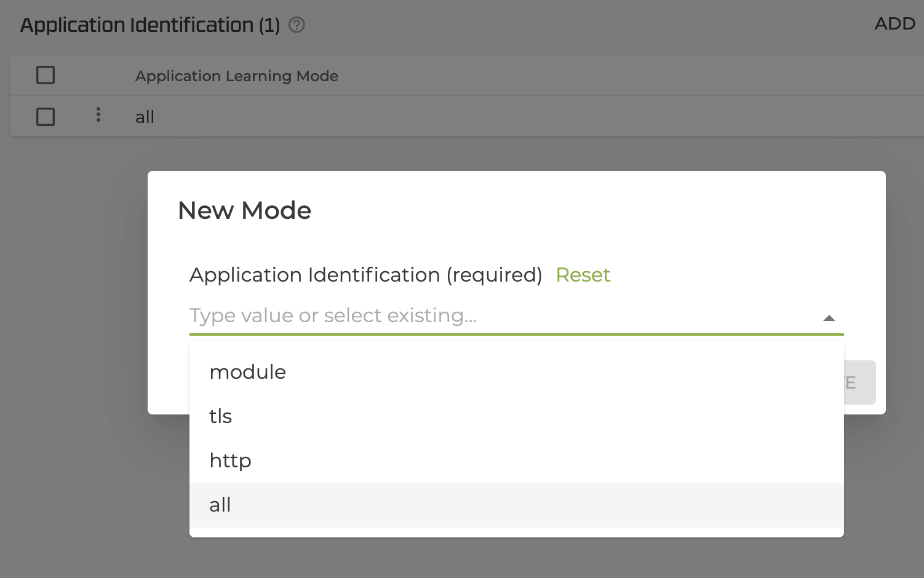Collapse the dropdown using the caret arrow

pyautogui.click(x=829, y=318)
